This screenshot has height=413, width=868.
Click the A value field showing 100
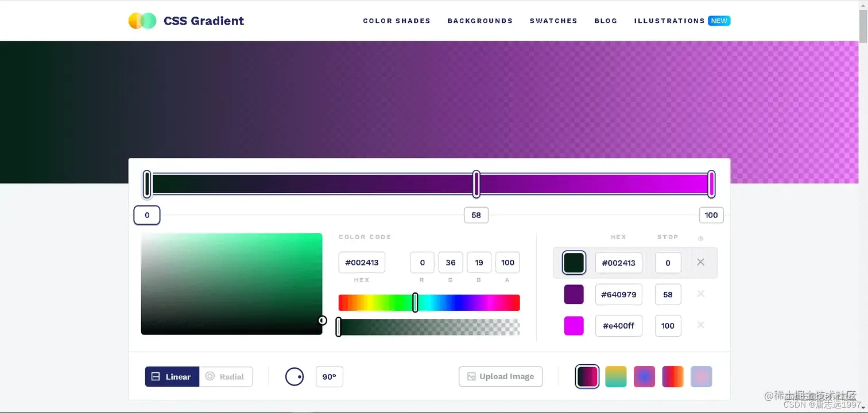[507, 263]
